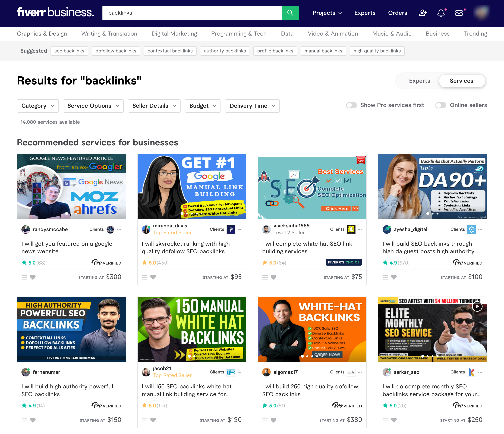Save randysmccabe gig with heart icon
The width and height of the screenshot is (504, 434).
click(33, 277)
